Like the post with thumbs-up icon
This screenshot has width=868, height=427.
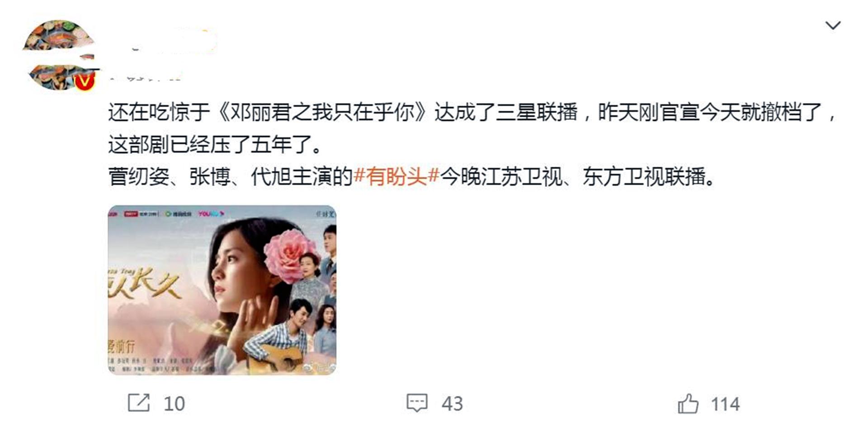click(688, 403)
